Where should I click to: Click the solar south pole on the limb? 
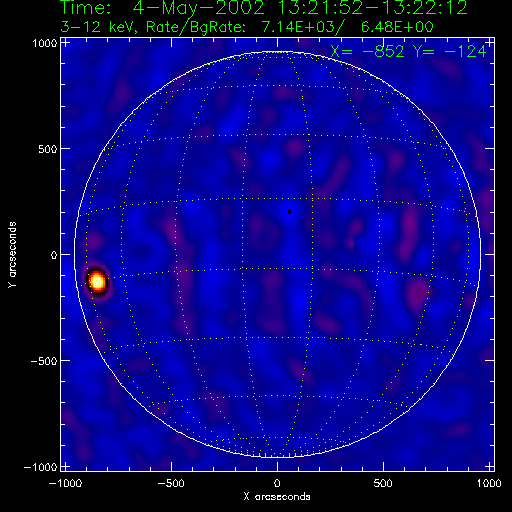pos(277,457)
